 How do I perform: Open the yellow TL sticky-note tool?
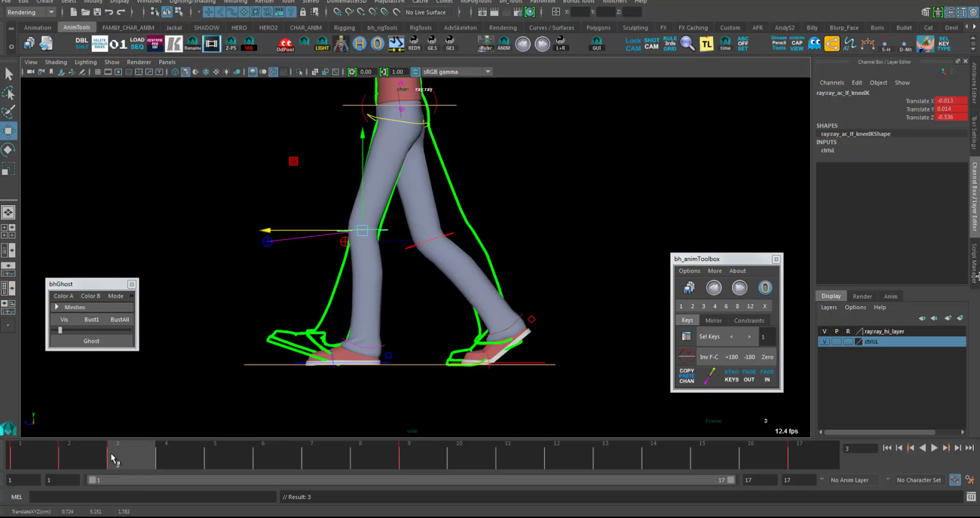click(706, 44)
